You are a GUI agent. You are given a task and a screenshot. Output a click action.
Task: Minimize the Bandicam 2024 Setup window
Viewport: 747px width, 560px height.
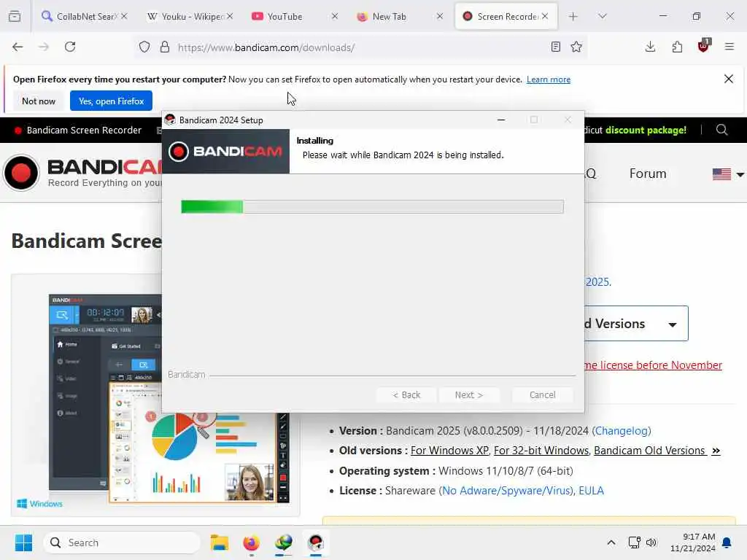tap(500, 120)
